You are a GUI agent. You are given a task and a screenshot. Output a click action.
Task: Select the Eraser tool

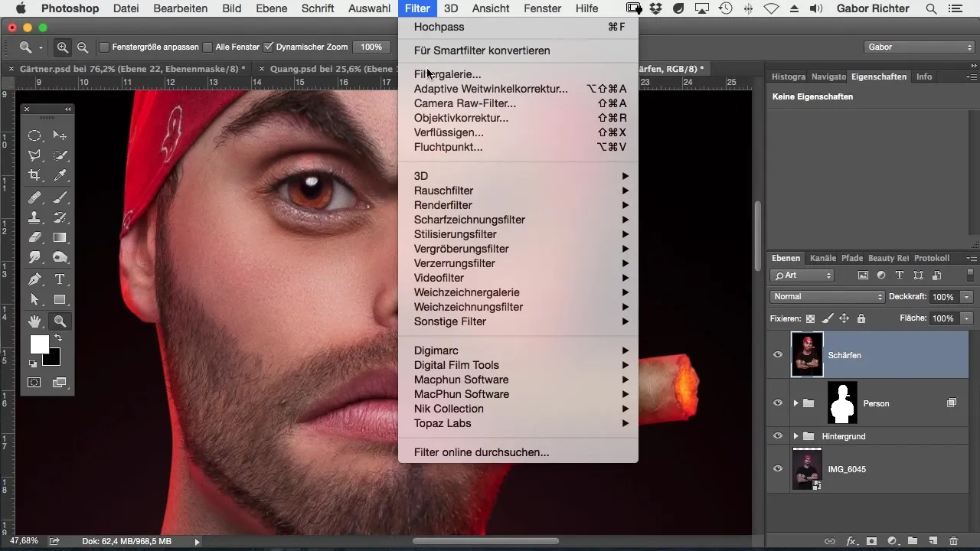pos(34,238)
